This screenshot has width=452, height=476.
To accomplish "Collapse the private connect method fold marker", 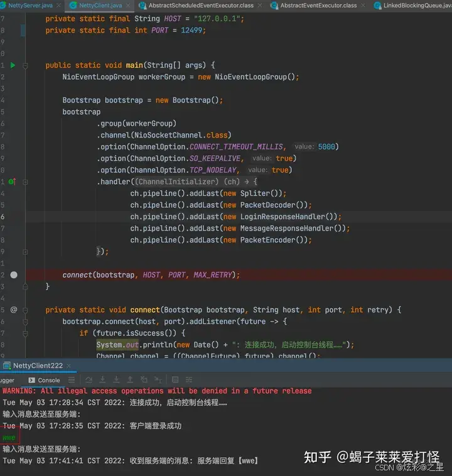I will 26,310.
